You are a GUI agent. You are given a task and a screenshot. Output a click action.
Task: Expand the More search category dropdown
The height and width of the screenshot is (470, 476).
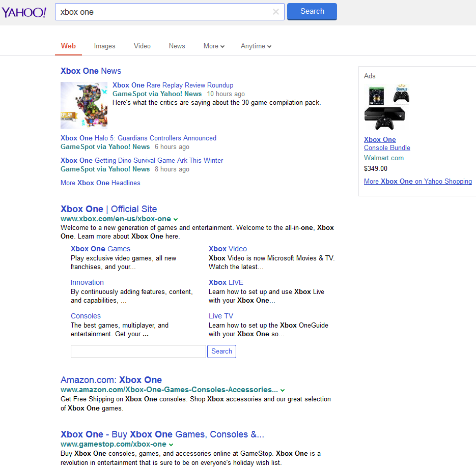[214, 46]
